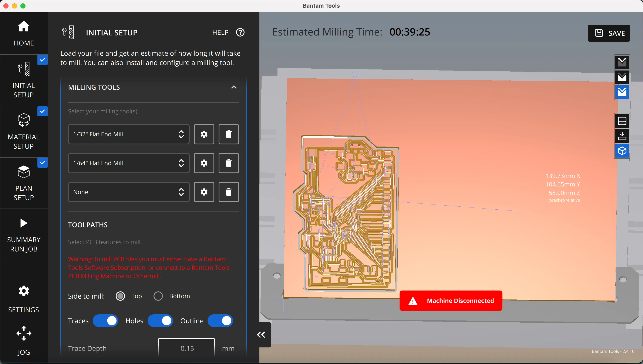Open settings for 1/32" Flat End Mill

click(204, 134)
